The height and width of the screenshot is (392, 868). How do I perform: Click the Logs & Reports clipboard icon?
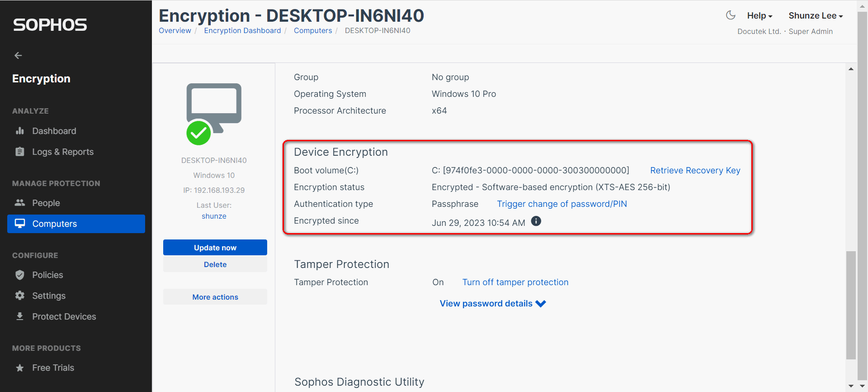tap(20, 152)
